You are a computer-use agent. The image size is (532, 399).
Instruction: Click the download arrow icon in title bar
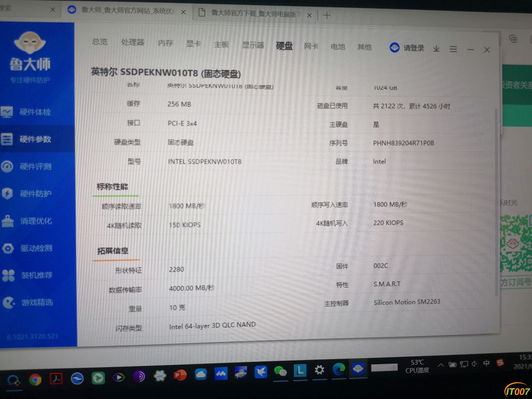(x=436, y=49)
